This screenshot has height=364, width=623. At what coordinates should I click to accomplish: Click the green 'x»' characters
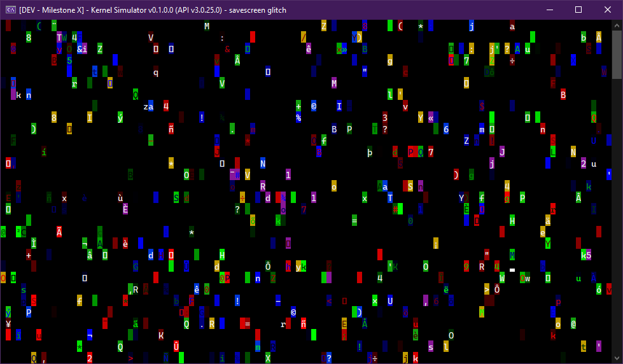(342, 49)
